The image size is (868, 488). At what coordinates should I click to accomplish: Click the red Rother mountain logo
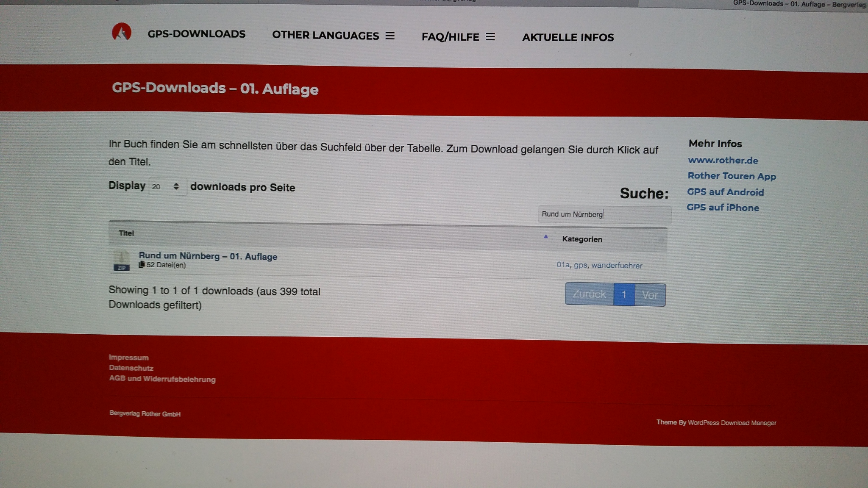tap(122, 32)
